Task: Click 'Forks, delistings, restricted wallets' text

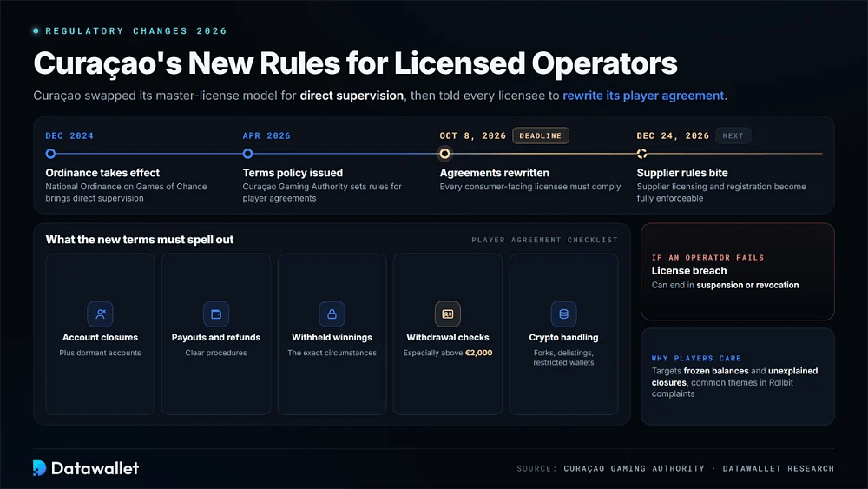Action: tap(563, 358)
